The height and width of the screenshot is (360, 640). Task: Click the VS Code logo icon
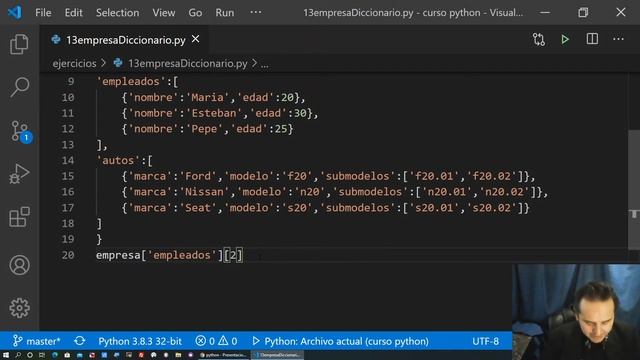pos(15,12)
